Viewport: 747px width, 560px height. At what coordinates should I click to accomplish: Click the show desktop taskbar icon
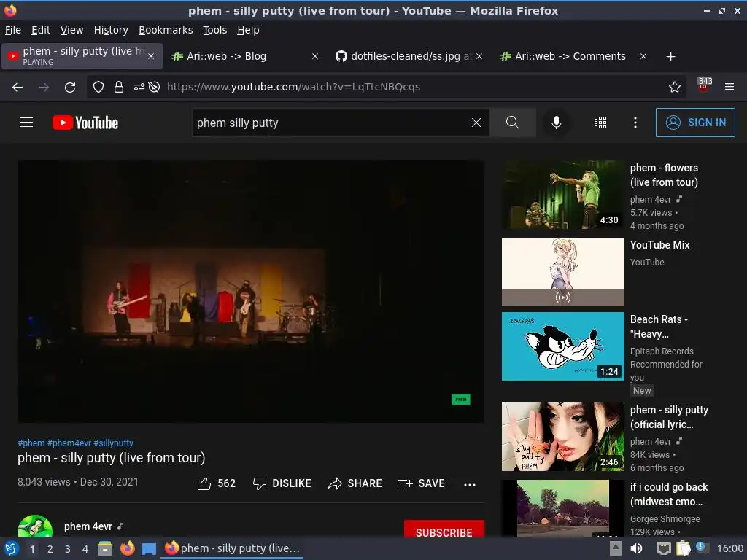(x=149, y=548)
